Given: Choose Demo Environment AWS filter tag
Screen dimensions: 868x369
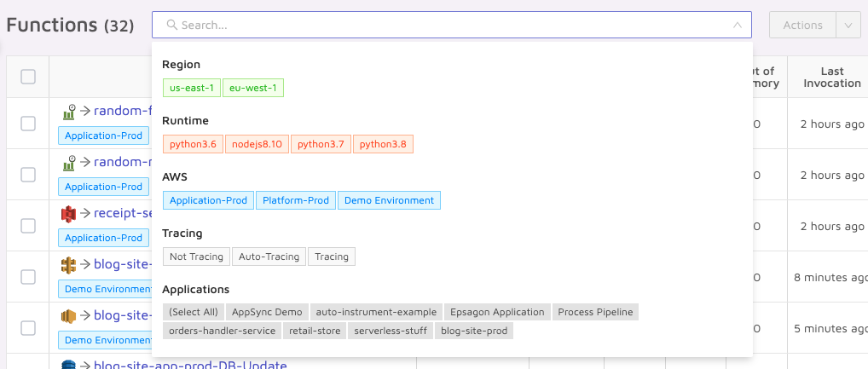Looking at the screenshot, I should pyautogui.click(x=389, y=200).
